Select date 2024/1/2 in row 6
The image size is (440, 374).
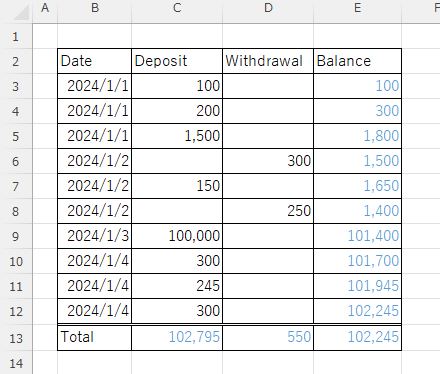(x=95, y=161)
